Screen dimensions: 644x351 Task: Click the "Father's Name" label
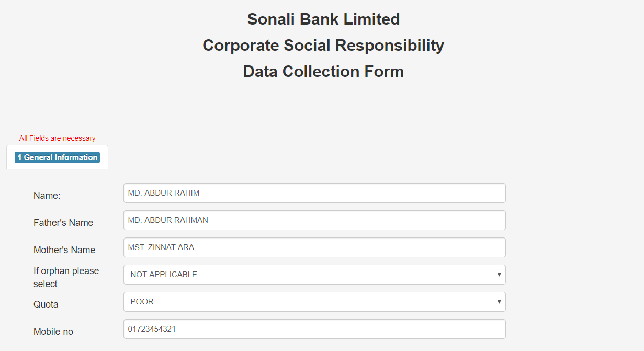tap(63, 223)
